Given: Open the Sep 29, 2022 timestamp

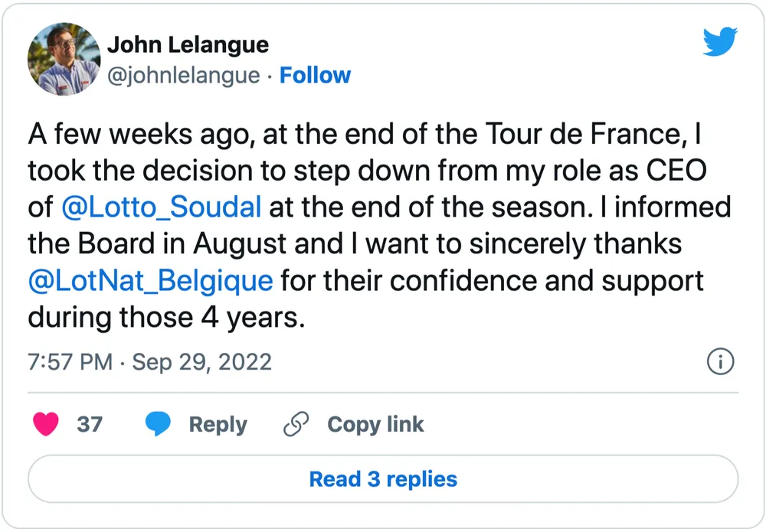Looking at the screenshot, I should coord(201,361).
